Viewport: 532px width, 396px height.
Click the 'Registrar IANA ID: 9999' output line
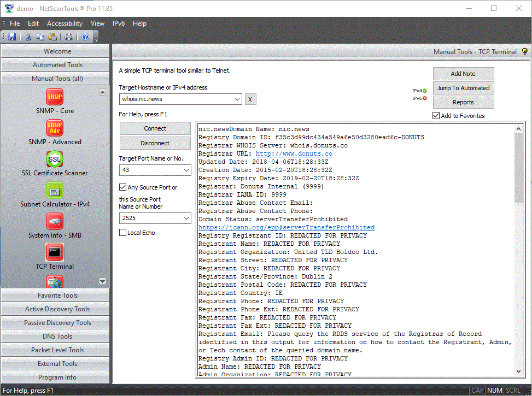pyautogui.click(x=242, y=194)
